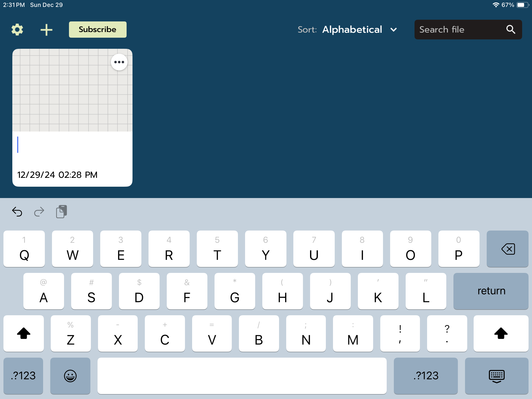
Task: Tap the space bar
Action: point(242,376)
